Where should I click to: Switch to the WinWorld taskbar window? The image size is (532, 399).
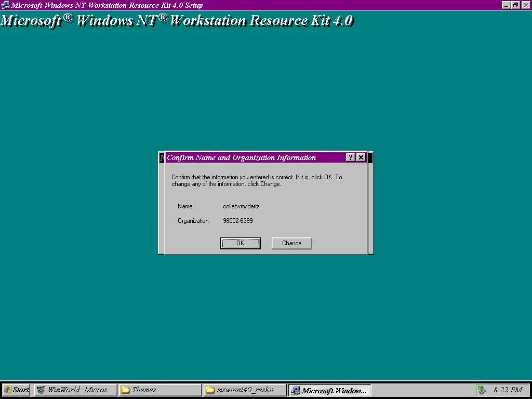click(x=76, y=390)
